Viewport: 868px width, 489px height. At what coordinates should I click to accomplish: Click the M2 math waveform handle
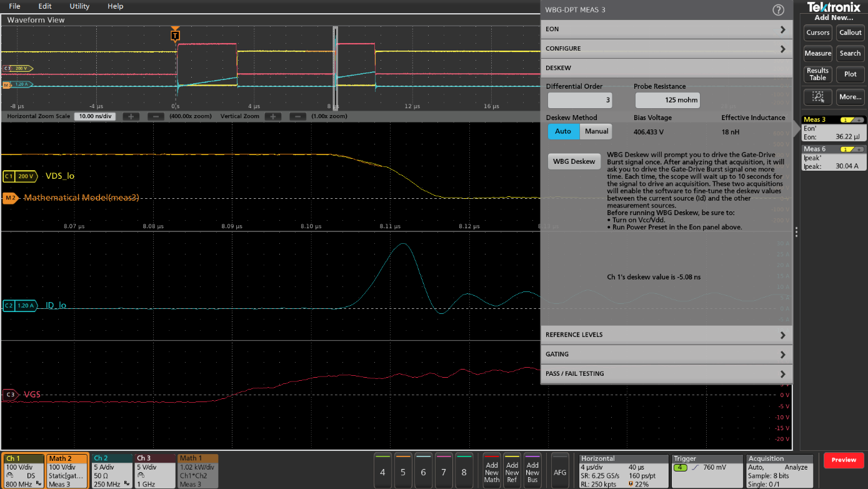[x=11, y=198]
